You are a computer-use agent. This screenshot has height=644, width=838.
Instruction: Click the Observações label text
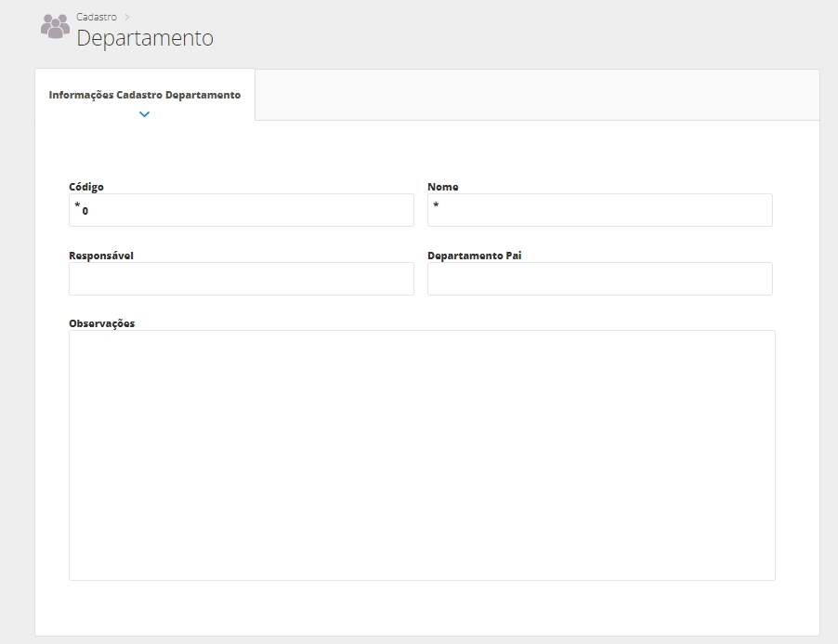click(x=101, y=323)
